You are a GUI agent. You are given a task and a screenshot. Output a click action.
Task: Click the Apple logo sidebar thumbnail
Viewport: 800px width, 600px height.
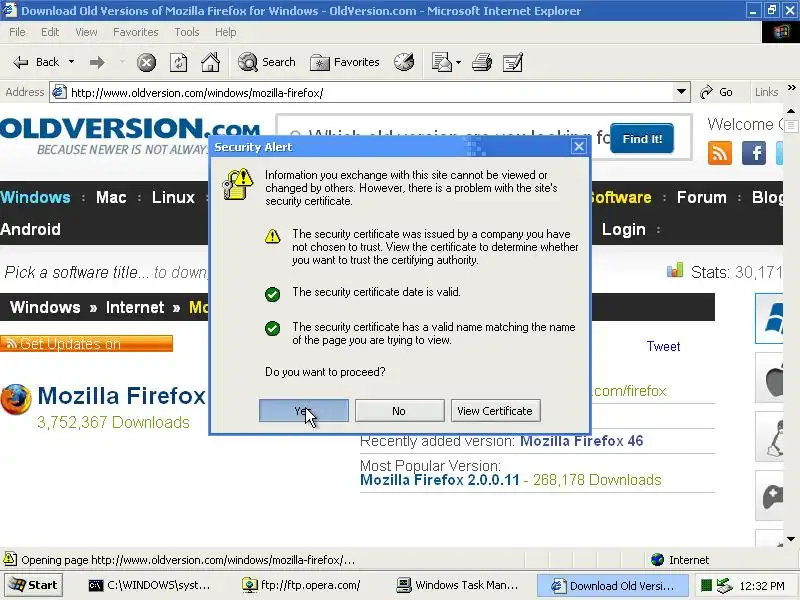769,378
